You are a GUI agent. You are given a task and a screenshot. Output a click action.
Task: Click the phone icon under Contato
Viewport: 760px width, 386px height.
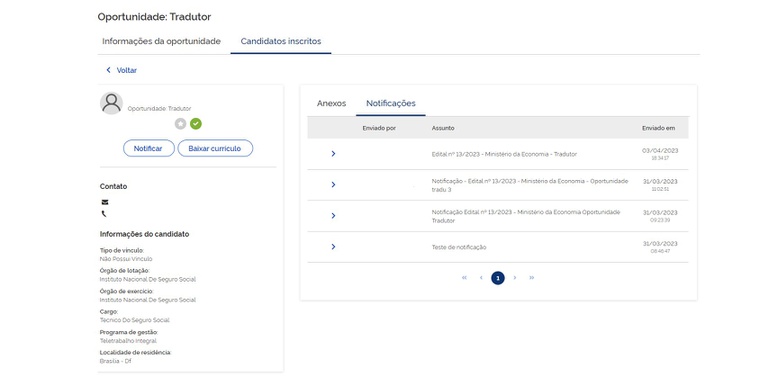pyautogui.click(x=104, y=214)
